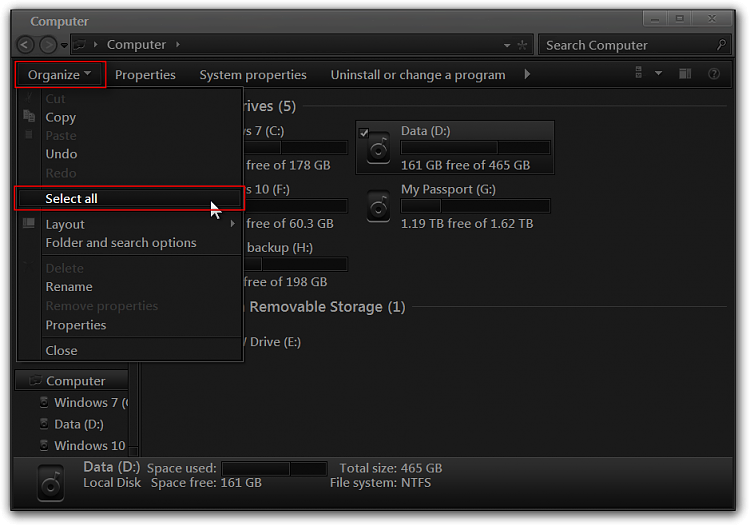Choose Select all from the menu
750x526 pixels.
tap(129, 198)
